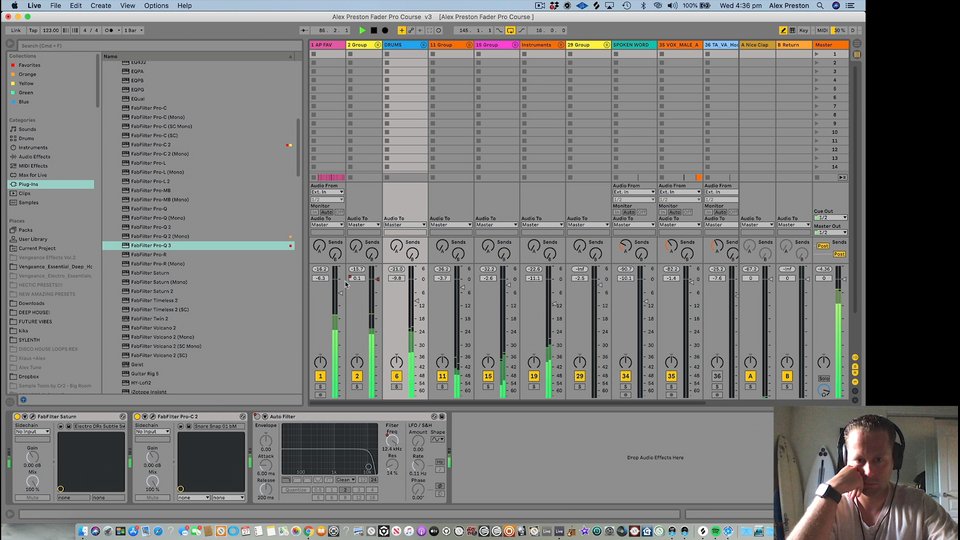Open FabFilter Saturn plug-in window wrench
The width and height of the screenshot is (960, 540).
click(32, 416)
